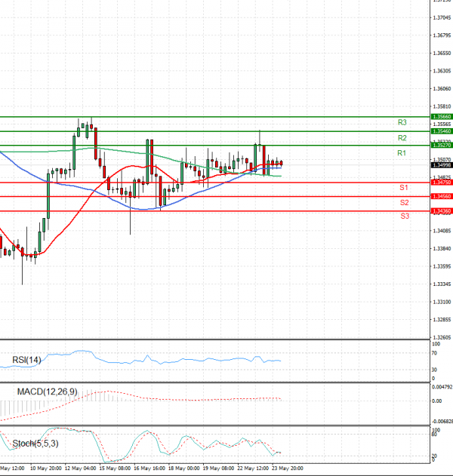Click the 1.34825 price axis value
Image resolution: width=453 pixels, height=476 pixels.
click(x=442, y=177)
